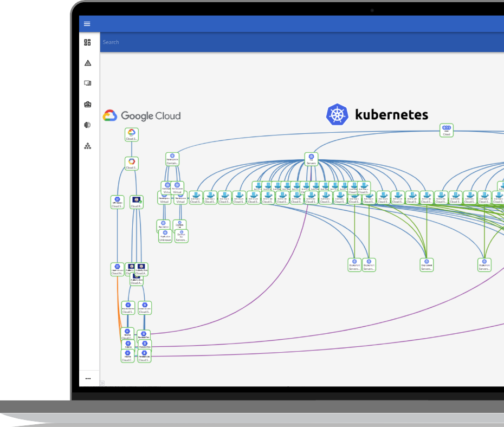Open the hamburger menu in the top bar
This screenshot has width=504, height=427.
coord(87,24)
